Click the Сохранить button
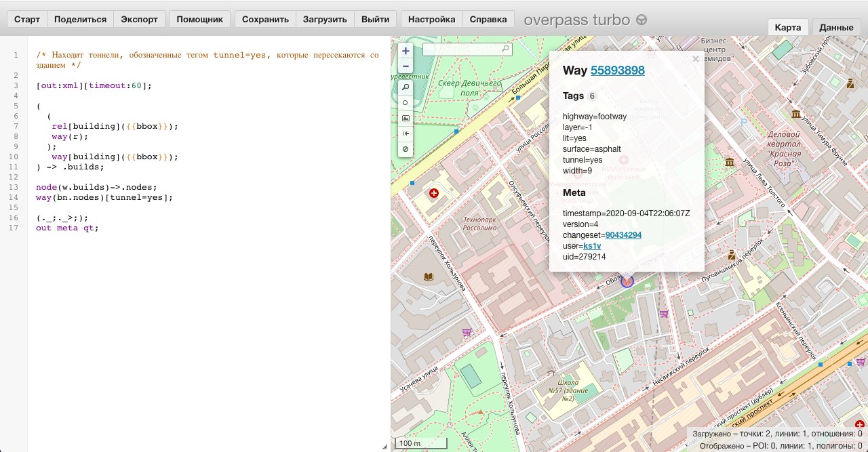The width and height of the screenshot is (868, 452). click(x=265, y=20)
